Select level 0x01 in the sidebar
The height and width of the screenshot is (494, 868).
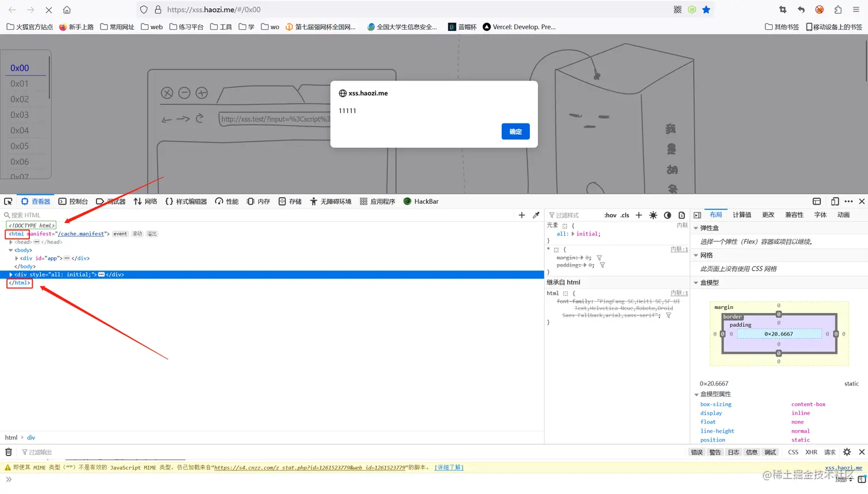[x=20, y=84]
